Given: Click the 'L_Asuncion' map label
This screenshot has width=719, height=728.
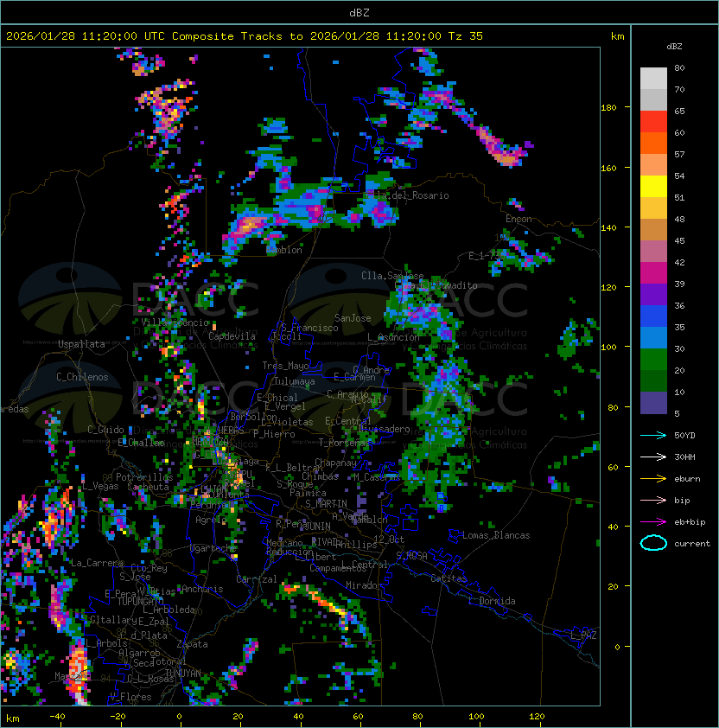Looking at the screenshot, I should click(393, 337).
